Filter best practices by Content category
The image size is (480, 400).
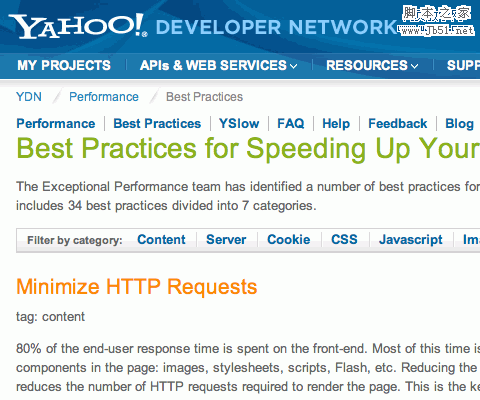161,240
